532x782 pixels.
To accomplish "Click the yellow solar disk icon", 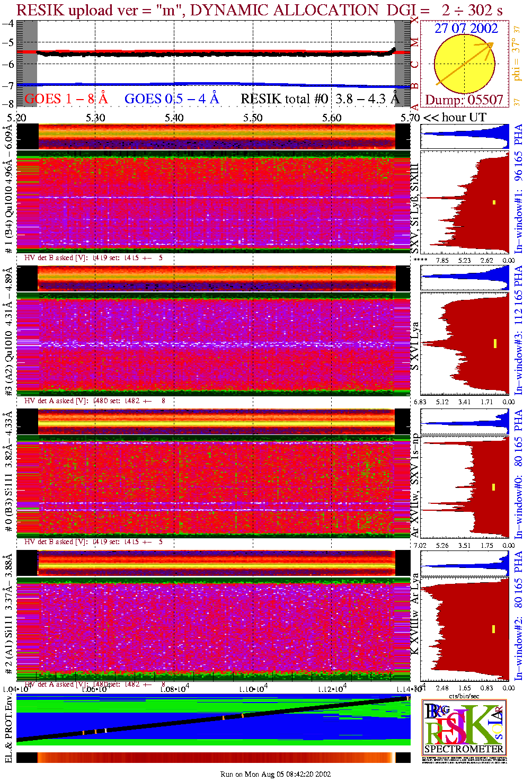I will pos(464,65).
